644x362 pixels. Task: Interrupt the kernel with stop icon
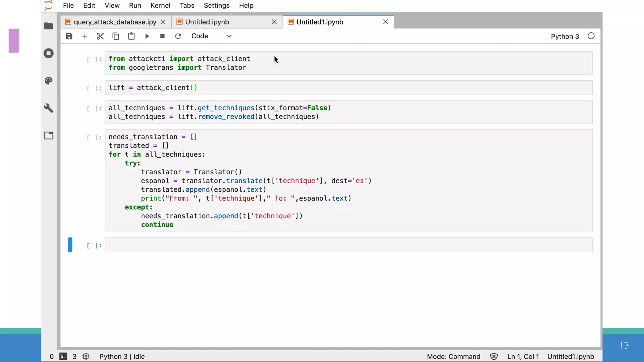coord(162,36)
